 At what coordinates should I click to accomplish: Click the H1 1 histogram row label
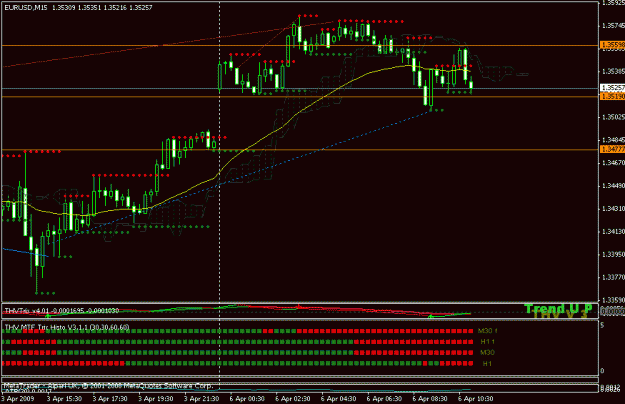click(487, 341)
